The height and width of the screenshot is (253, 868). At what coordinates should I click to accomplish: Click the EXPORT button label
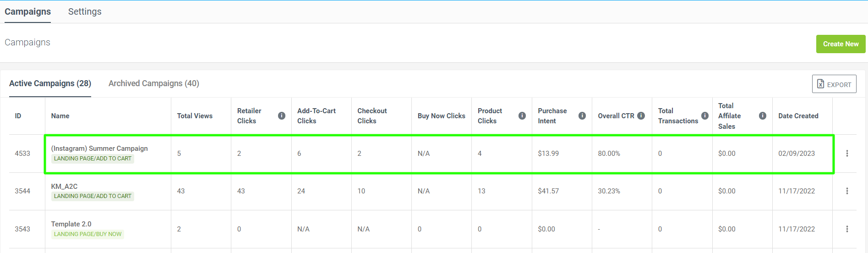point(839,85)
